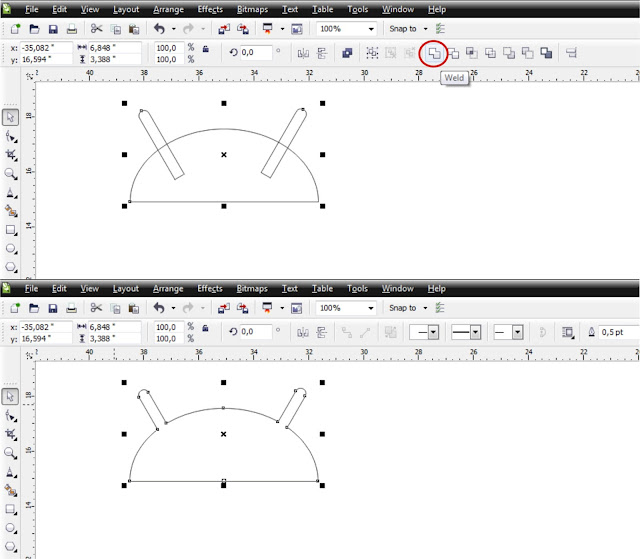This screenshot has width=640, height=559.
Task: Select Crop tool in upper toolbox
Action: tap(11, 155)
